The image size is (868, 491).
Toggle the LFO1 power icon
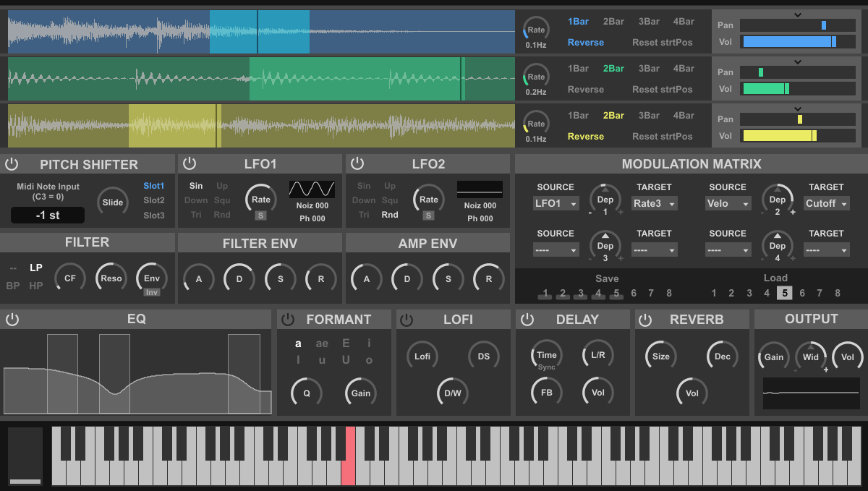pos(189,164)
